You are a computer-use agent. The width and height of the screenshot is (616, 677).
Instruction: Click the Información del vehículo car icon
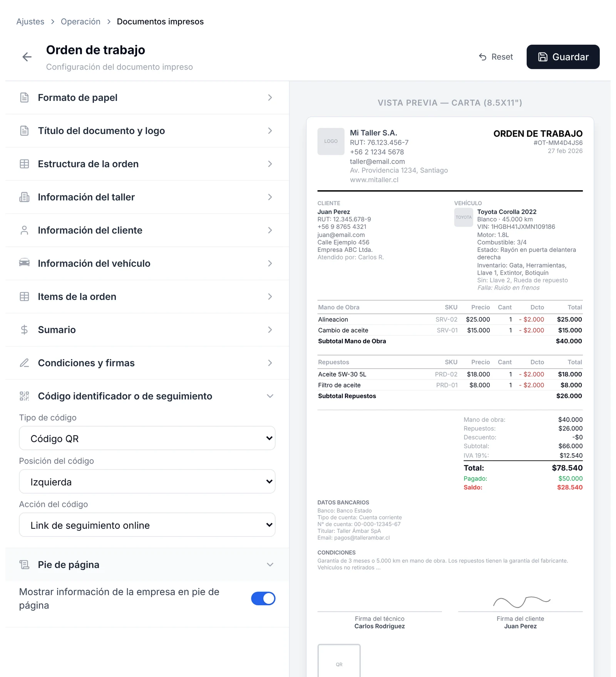[24, 263]
